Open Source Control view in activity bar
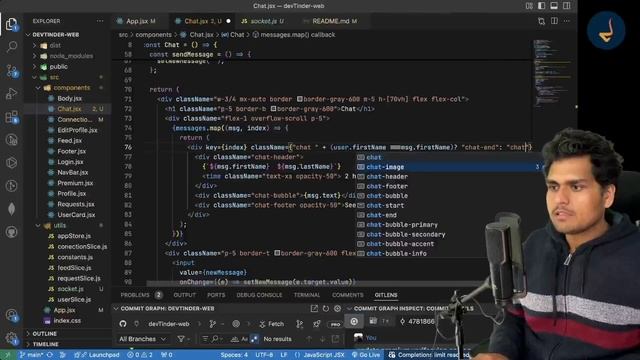Viewport: 640px width, 360px height. click(11, 70)
